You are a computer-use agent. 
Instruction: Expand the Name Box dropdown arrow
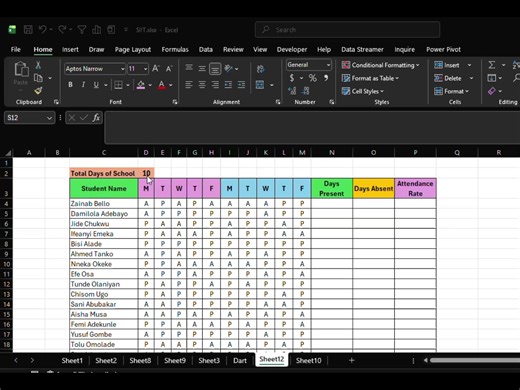pyautogui.click(x=49, y=118)
